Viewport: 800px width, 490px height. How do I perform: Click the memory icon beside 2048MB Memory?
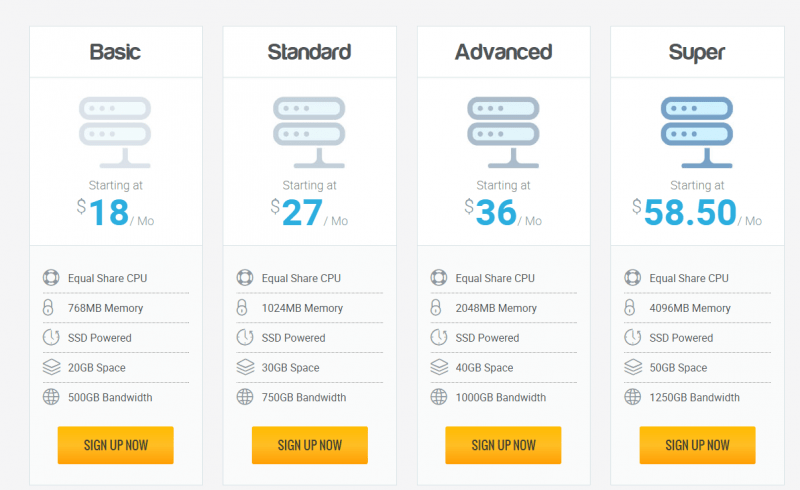(436, 307)
